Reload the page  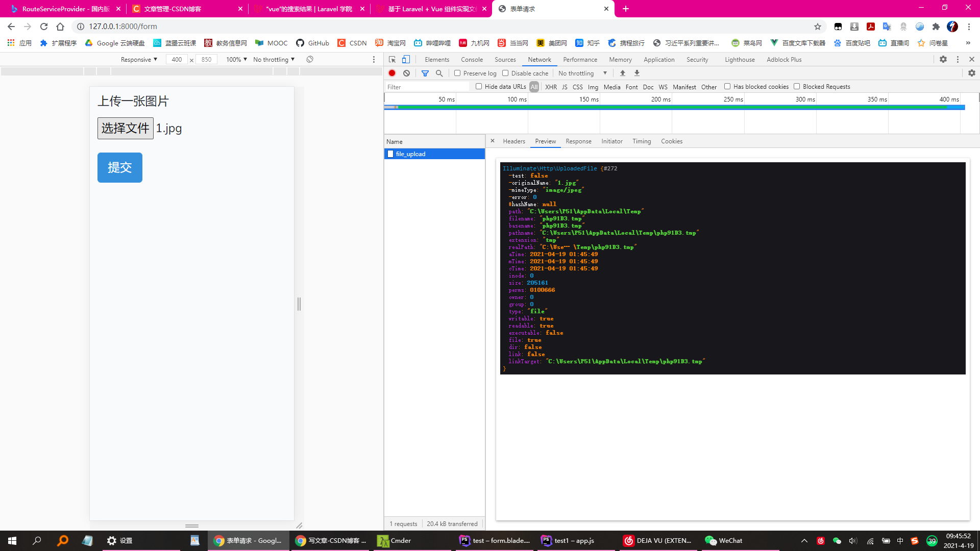(44, 27)
